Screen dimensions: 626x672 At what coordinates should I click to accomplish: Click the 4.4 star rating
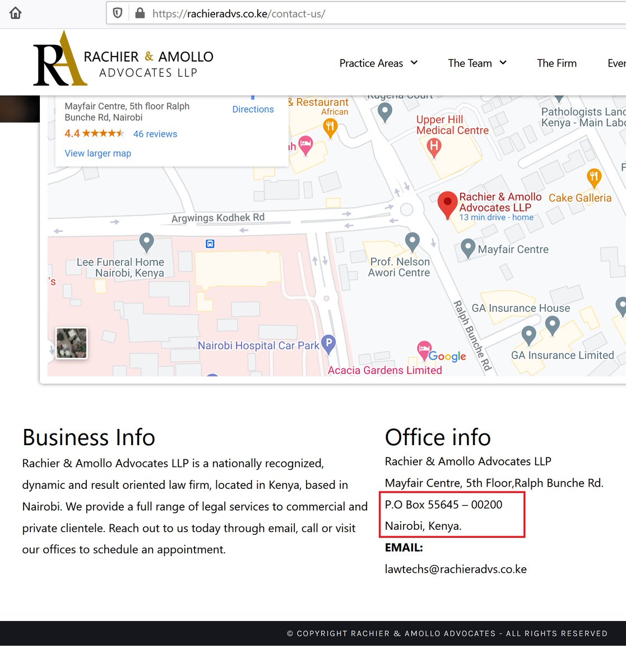pyautogui.click(x=94, y=133)
